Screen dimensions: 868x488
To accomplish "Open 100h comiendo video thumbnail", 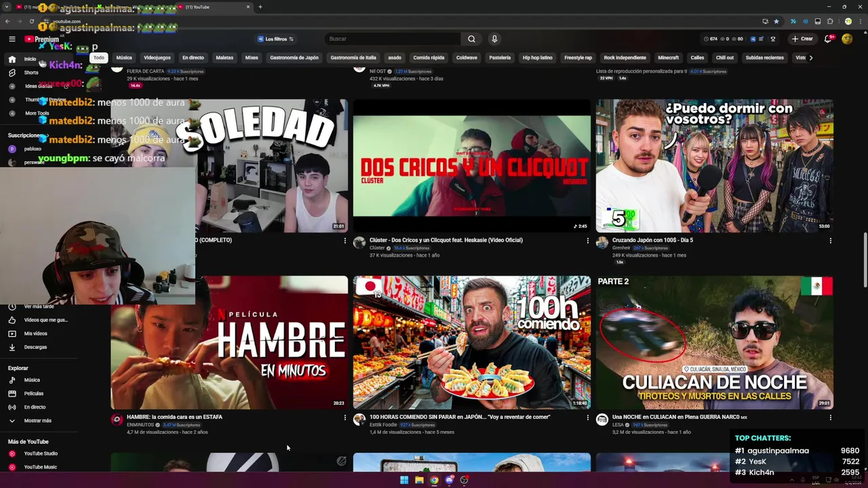I will pos(471,342).
